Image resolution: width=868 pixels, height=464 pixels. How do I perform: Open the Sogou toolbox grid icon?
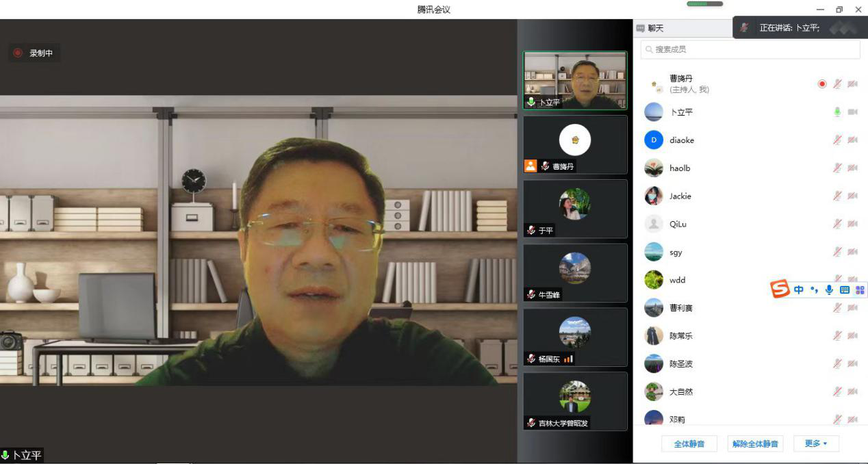click(860, 290)
